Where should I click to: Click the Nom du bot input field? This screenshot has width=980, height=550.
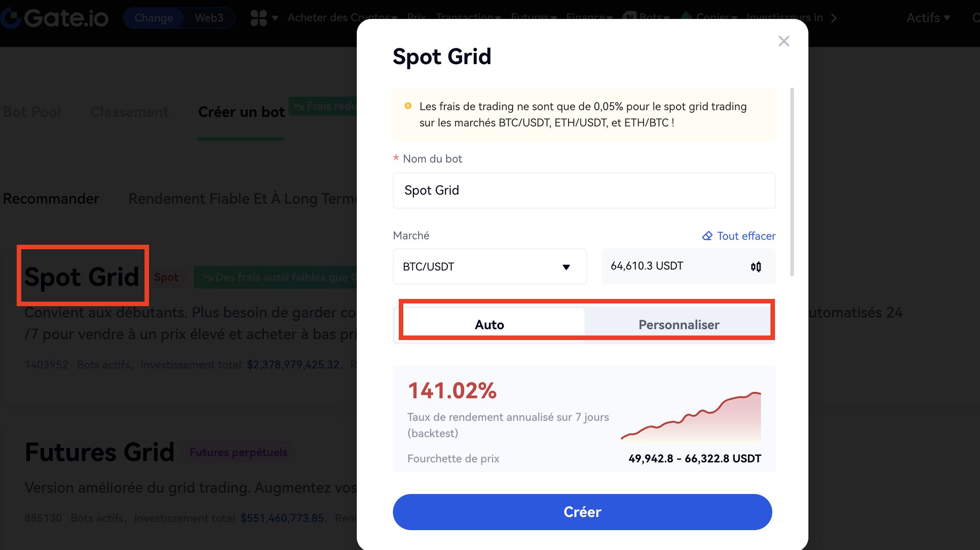584,191
